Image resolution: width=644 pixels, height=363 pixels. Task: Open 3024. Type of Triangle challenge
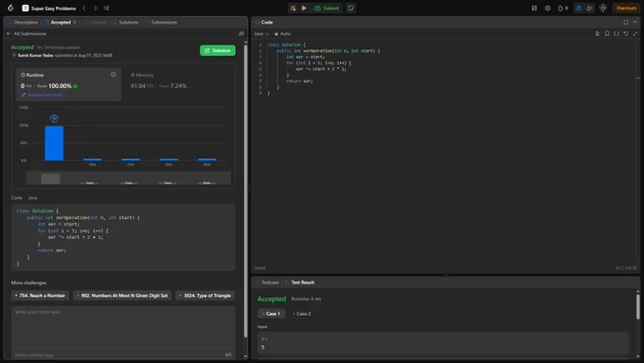click(206, 296)
